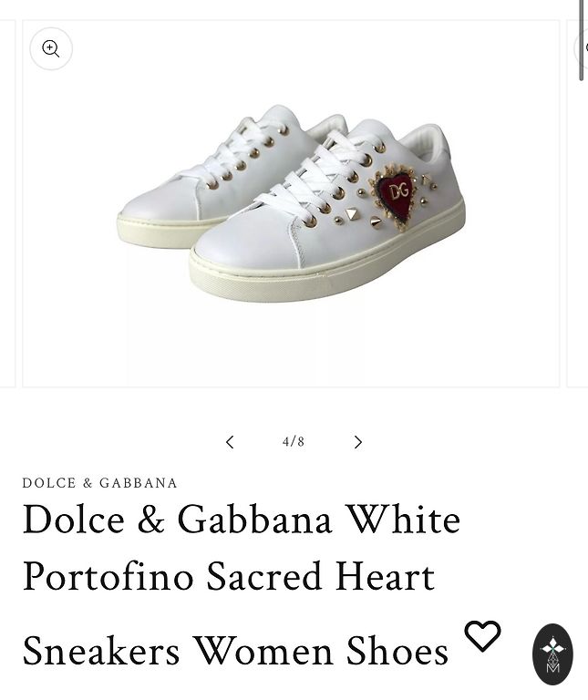Advance to the next product image arrow
588x700 pixels.
tap(358, 442)
